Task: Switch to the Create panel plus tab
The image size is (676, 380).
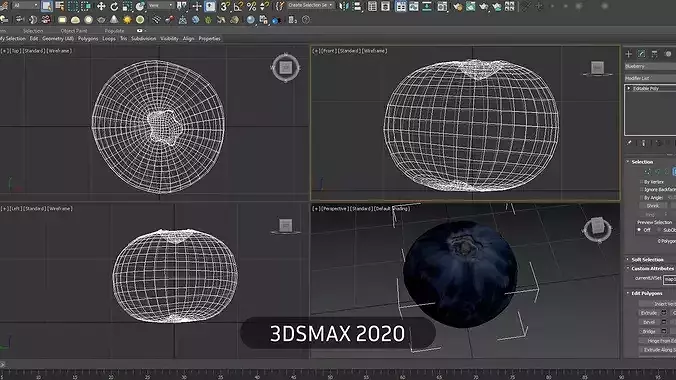Action: (629, 54)
